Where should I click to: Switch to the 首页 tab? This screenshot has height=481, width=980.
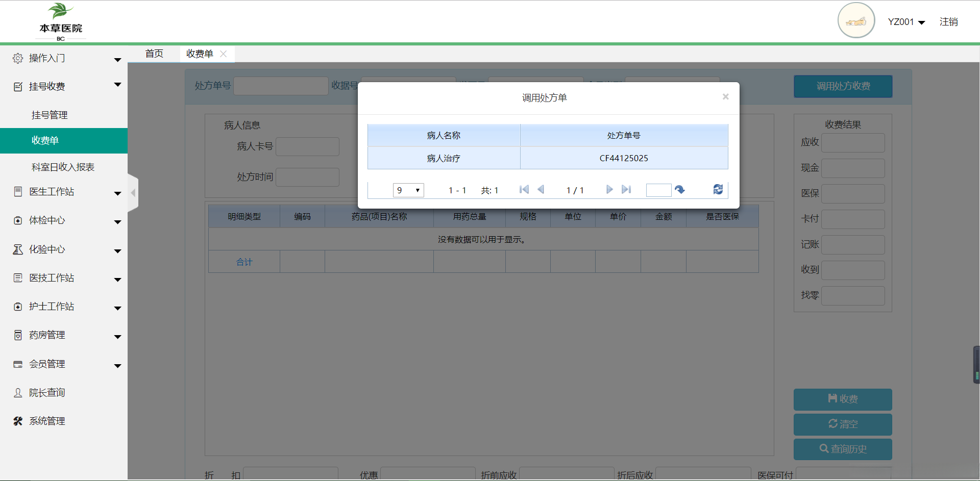154,54
